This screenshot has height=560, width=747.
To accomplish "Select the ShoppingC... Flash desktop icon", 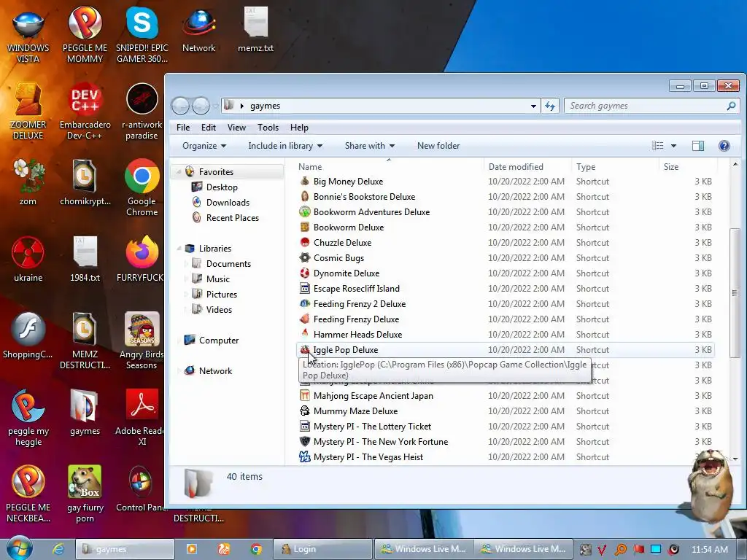I will (28, 335).
